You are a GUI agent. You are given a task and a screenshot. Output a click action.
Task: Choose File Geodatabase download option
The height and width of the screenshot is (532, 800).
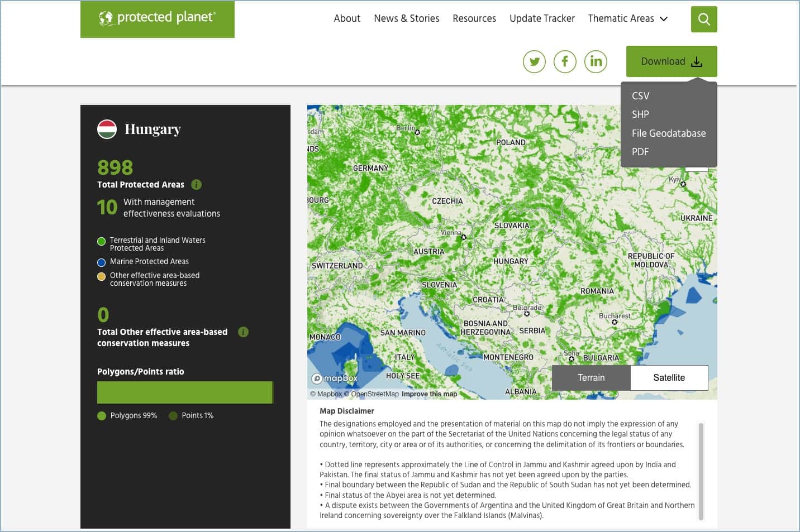coord(668,133)
